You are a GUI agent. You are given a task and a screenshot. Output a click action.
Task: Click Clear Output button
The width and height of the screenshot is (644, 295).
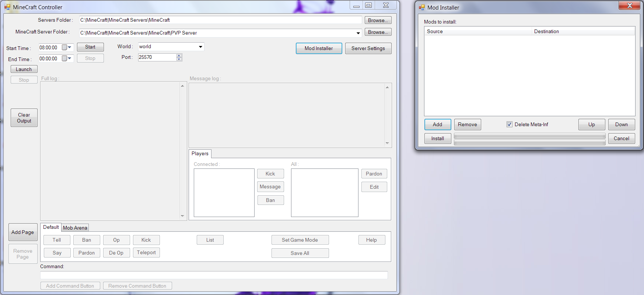[24, 118]
